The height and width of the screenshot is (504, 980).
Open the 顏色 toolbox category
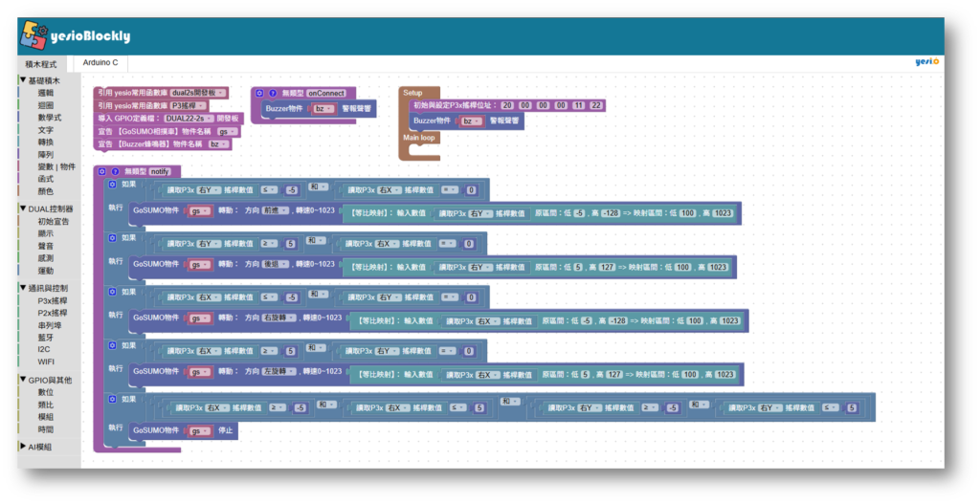point(46,191)
